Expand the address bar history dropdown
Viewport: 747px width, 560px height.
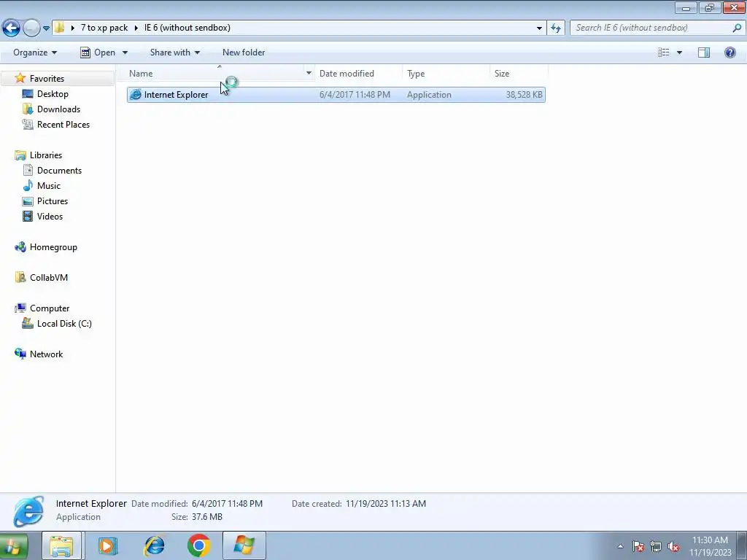click(539, 28)
